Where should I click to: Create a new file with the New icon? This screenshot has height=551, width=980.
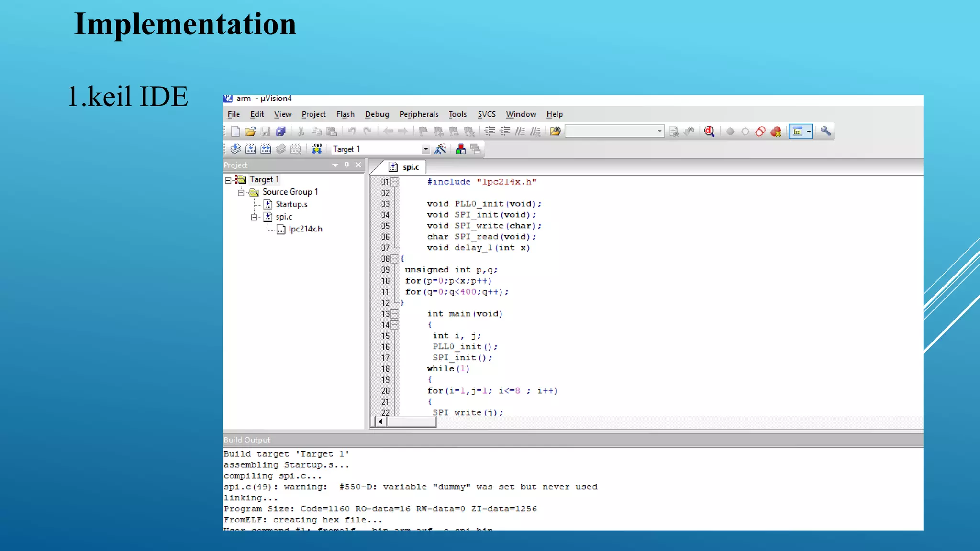[235, 132]
